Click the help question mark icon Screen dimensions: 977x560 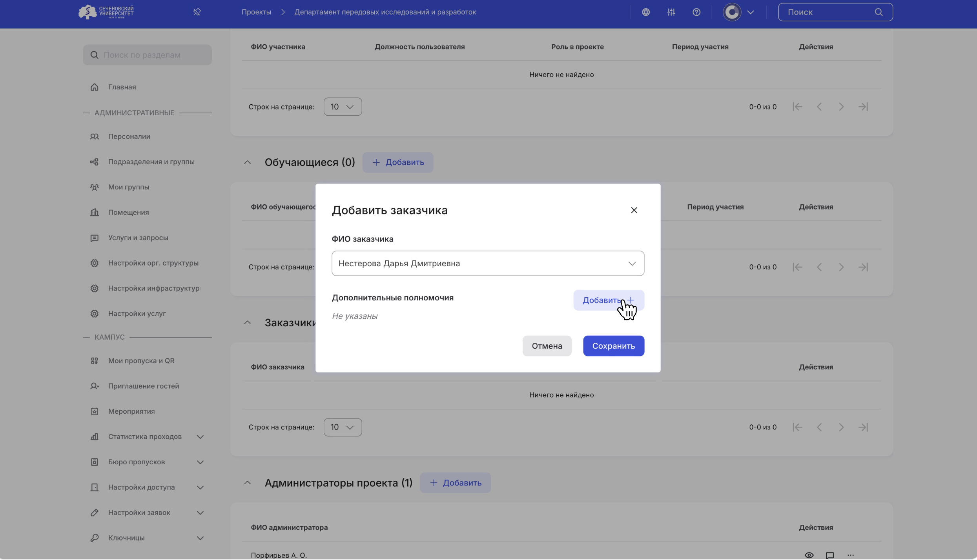[696, 12]
